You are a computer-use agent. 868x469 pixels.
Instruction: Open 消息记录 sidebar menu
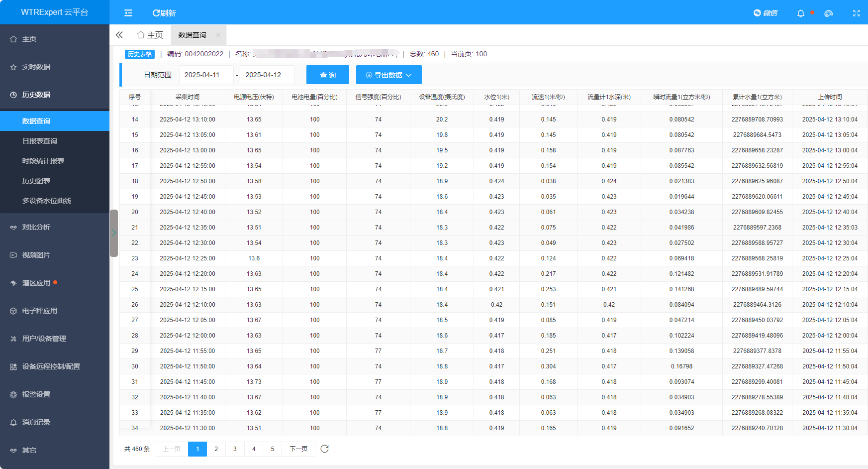pyautogui.click(x=55, y=422)
